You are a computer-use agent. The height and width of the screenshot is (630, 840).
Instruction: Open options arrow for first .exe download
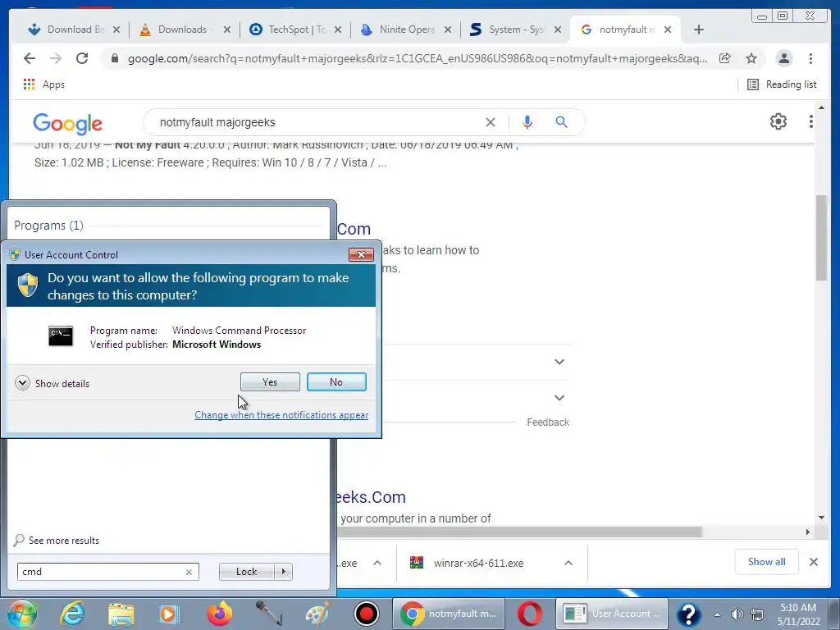pos(377,563)
